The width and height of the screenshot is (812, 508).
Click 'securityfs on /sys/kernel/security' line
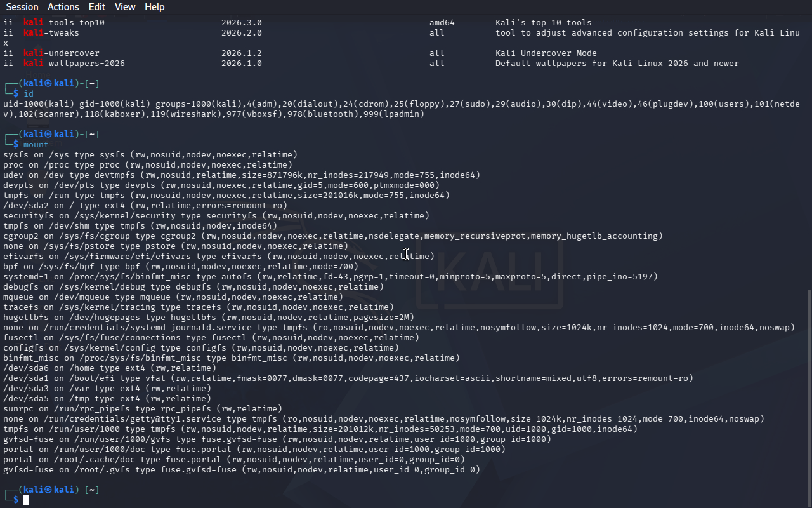click(216, 216)
